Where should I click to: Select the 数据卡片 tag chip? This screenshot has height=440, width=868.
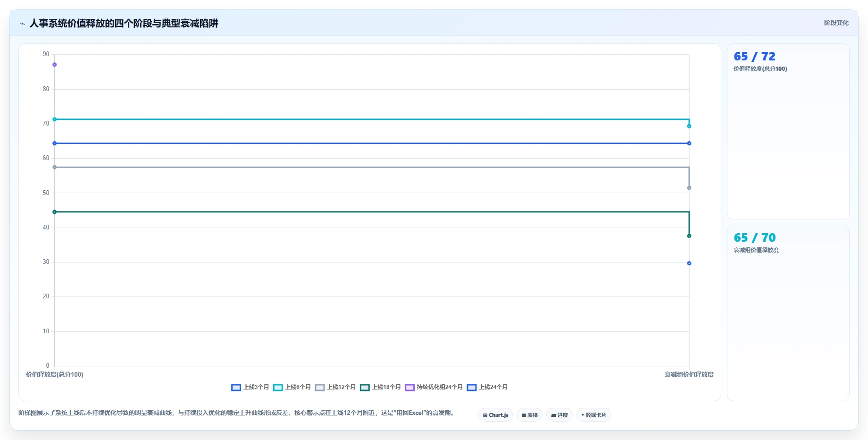coord(593,415)
